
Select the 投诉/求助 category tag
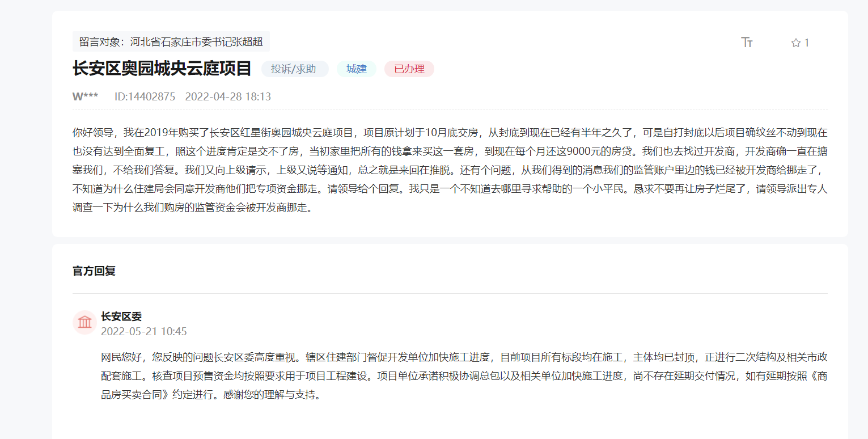[294, 69]
